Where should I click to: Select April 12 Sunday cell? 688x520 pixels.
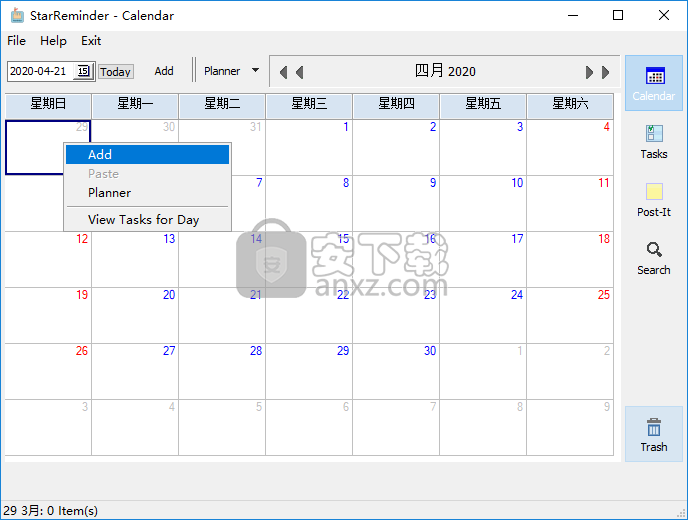[x=48, y=260]
